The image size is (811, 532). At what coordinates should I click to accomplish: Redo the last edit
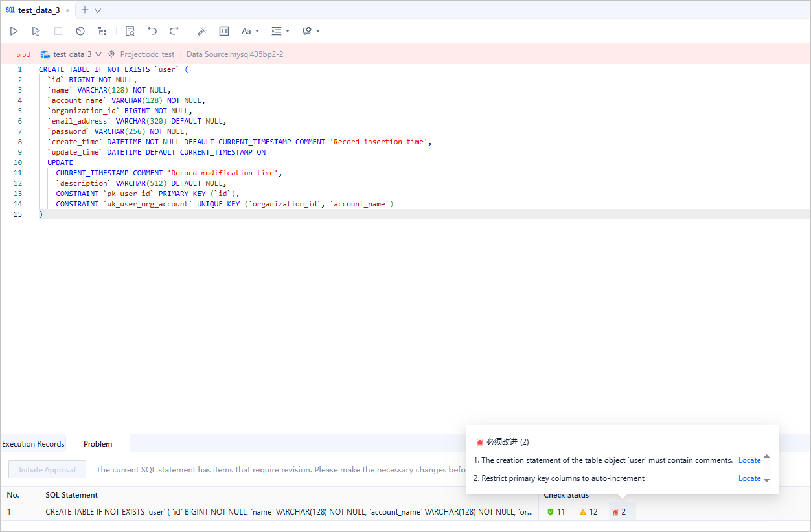coord(174,31)
